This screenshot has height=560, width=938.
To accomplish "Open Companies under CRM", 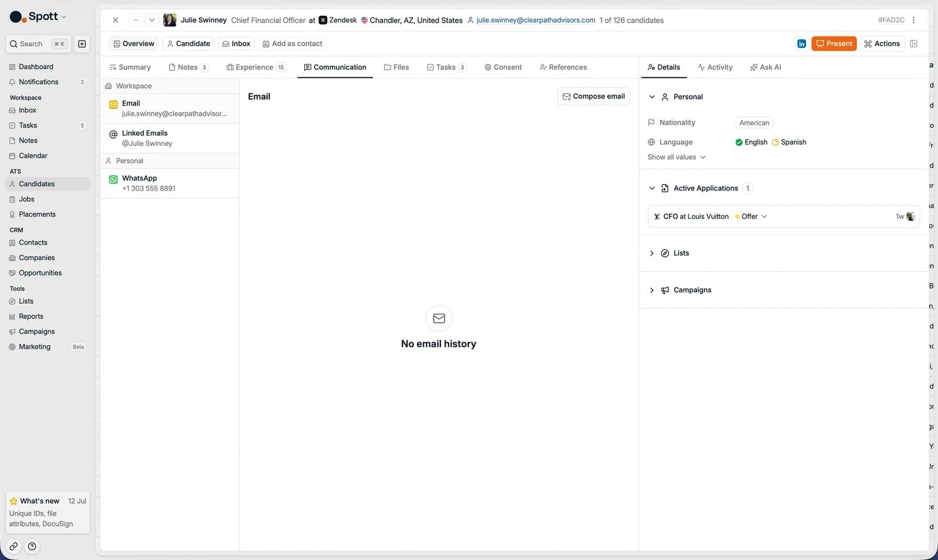I will click(x=47, y=258).
